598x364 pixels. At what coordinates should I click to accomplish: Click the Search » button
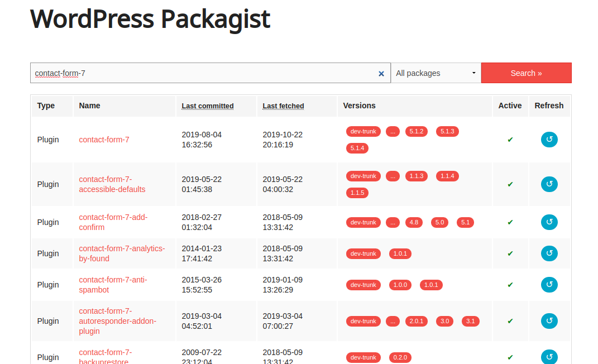tap(526, 73)
